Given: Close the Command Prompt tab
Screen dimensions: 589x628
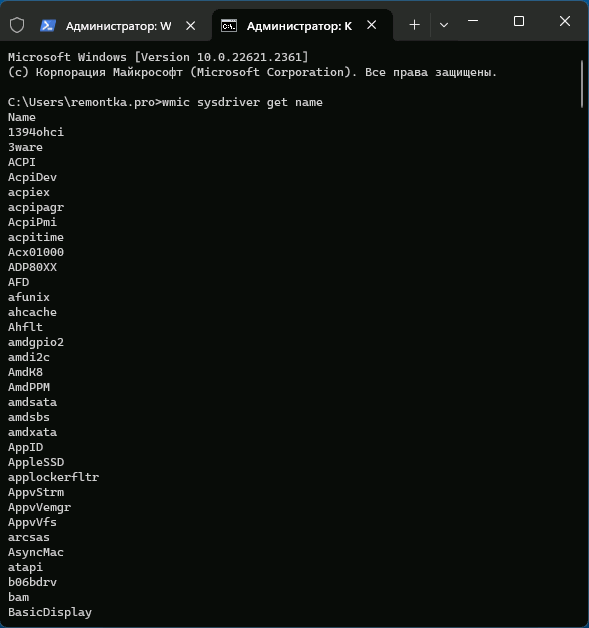Looking at the screenshot, I should [372, 25].
